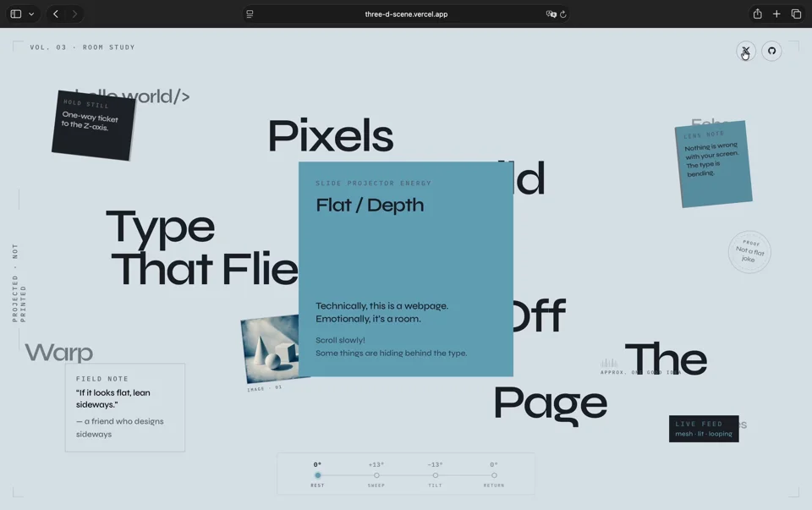Screen dimensions: 812x510
Task: Click the Flat / Depth heading
Action: (x=370, y=205)
